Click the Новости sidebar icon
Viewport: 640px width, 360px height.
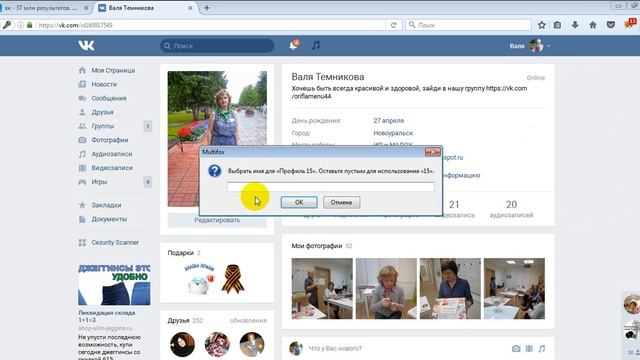coord(82,84)
